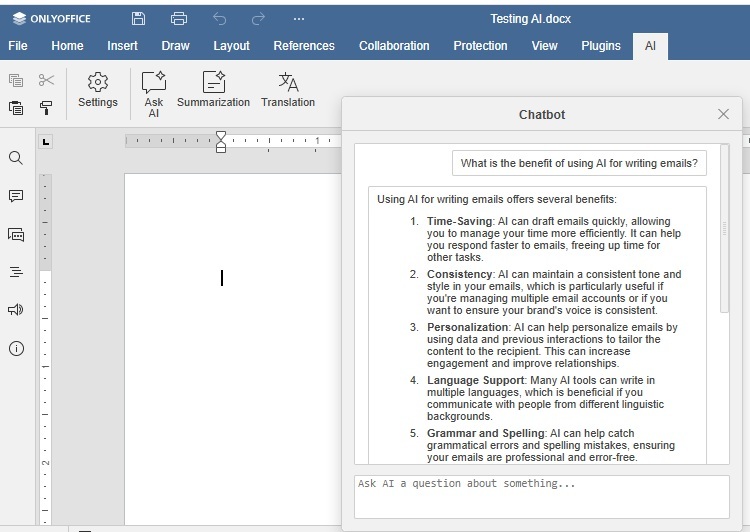Click the Copy style paint roller icon
750x532 pixels.
click(46, 108)
